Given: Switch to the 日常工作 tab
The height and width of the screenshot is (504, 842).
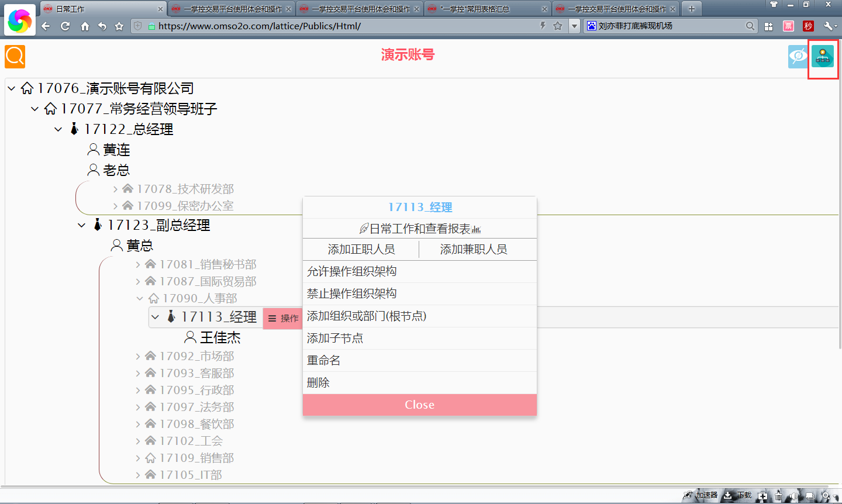Looking at the screenshot, I should [x=102, y=9].
